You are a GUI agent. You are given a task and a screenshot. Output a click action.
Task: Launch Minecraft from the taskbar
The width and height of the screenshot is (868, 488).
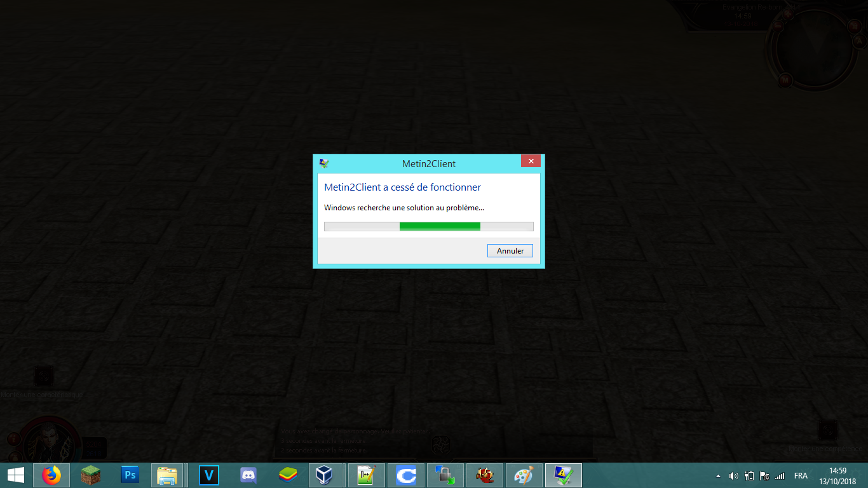[x=91, y=475]
